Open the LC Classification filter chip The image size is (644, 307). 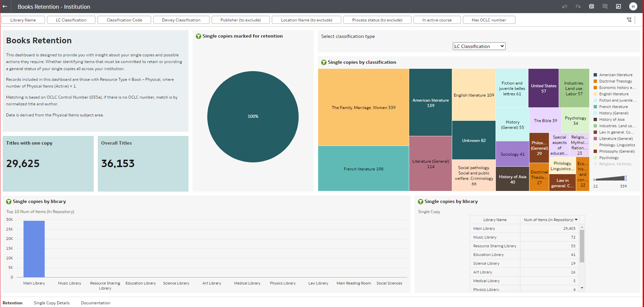(71, 20)
